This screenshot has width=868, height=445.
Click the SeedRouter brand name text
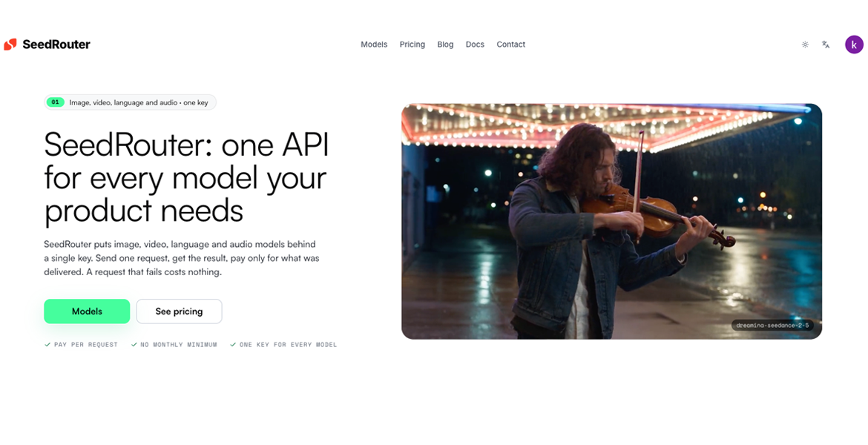56,44
